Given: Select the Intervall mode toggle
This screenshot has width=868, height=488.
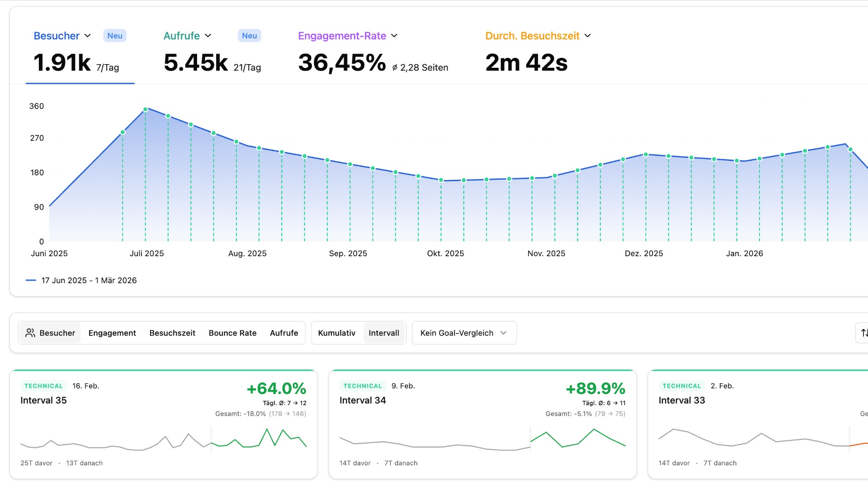Looking at the screenshot, I should coord(383,333).
